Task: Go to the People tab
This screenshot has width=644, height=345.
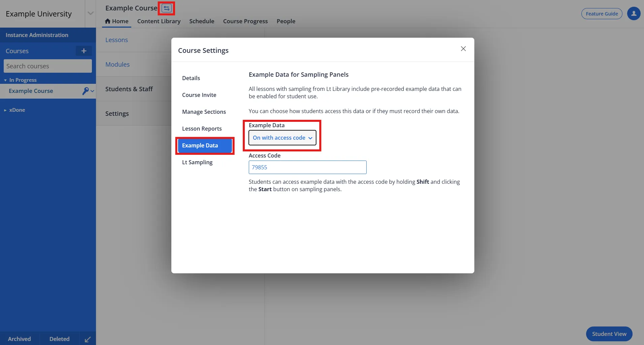Action: click(x=285, y=21)
